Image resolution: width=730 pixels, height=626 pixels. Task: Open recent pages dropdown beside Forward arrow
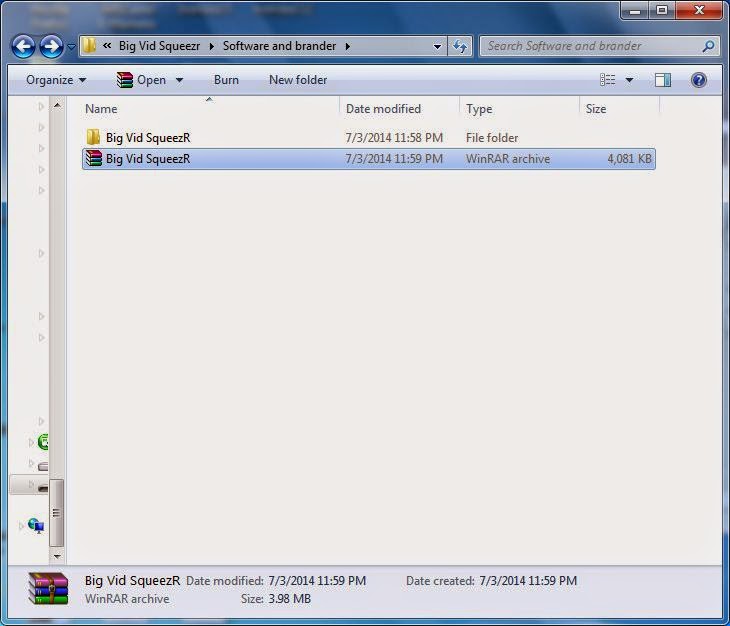pyautogui.click(x=71, y=47)
